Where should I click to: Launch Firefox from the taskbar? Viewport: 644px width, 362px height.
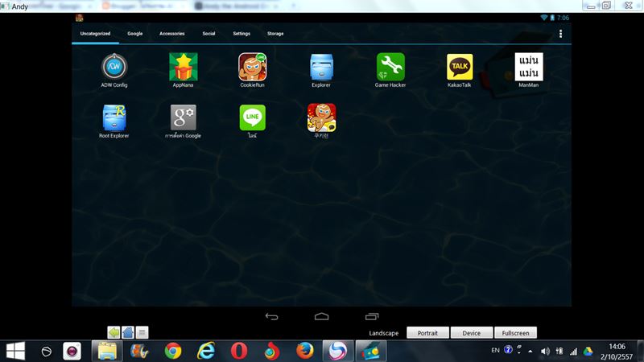305,352
